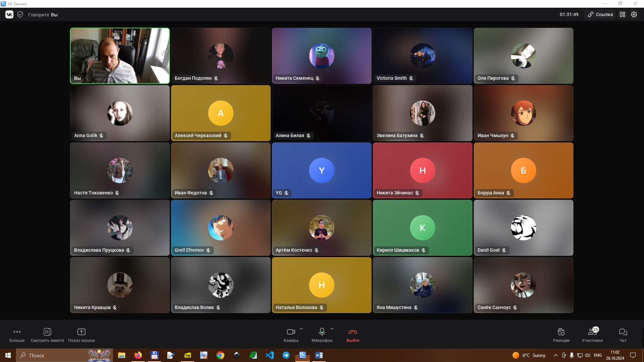Start screen sharing with Показ экрана
Screen dimensions: 644x362
81,332
